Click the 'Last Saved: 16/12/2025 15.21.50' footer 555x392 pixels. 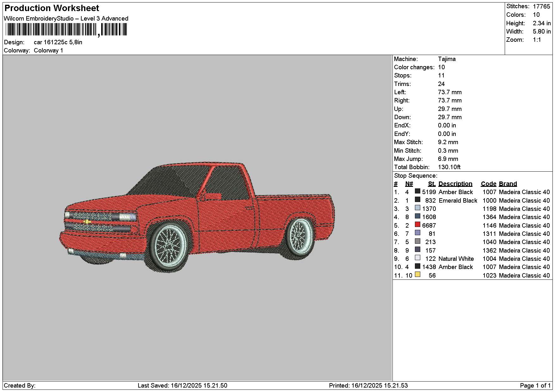pos(182,386)
